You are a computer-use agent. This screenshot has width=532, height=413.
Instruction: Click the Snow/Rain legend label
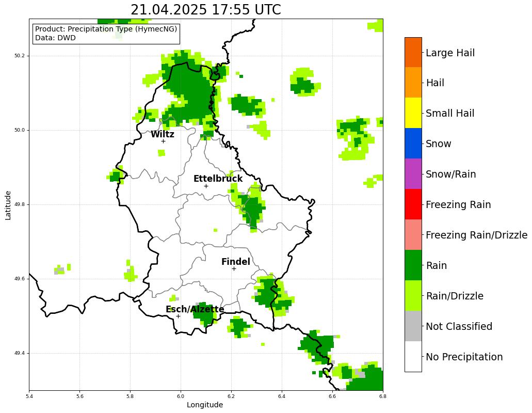tap(451, 174)
